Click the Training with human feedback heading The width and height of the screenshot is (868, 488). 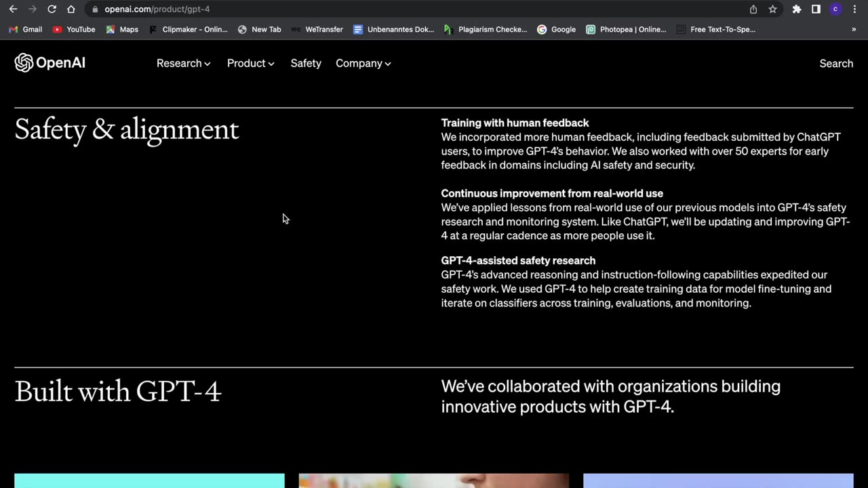coord(515,123)
